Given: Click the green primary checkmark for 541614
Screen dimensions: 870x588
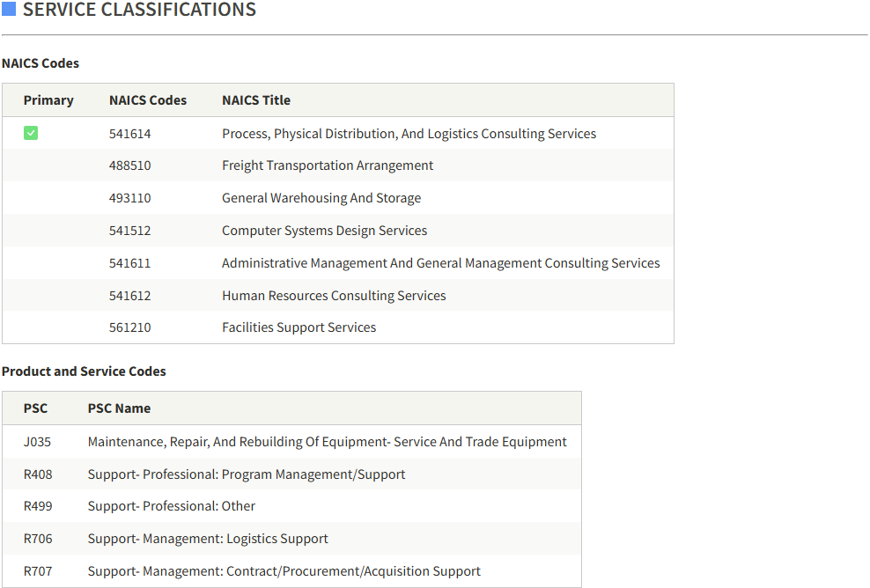Looking at the screenshot, I should click(31, 133).
